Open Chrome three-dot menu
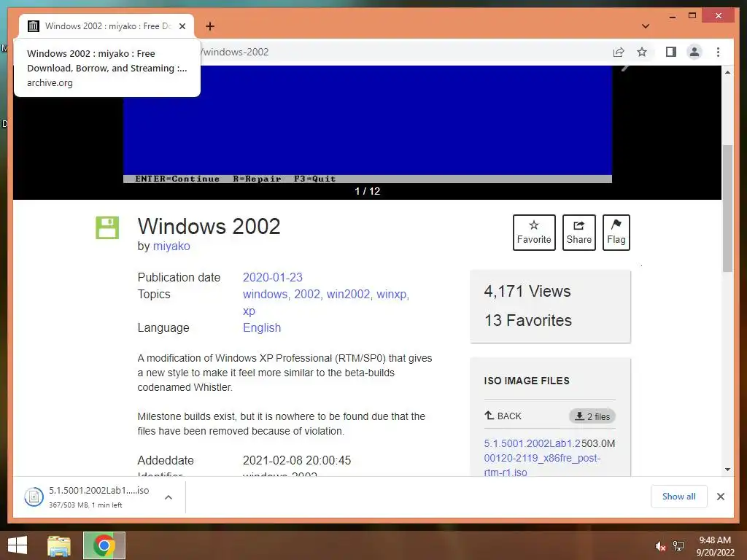Image resolution: width=747 pixels, height=560 pixels. tap(719, 52)
